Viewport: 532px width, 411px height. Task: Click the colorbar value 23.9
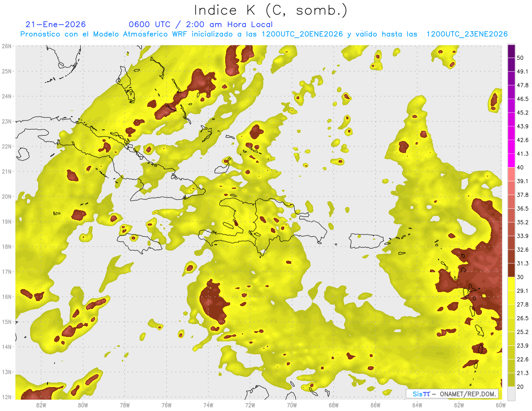523,345
